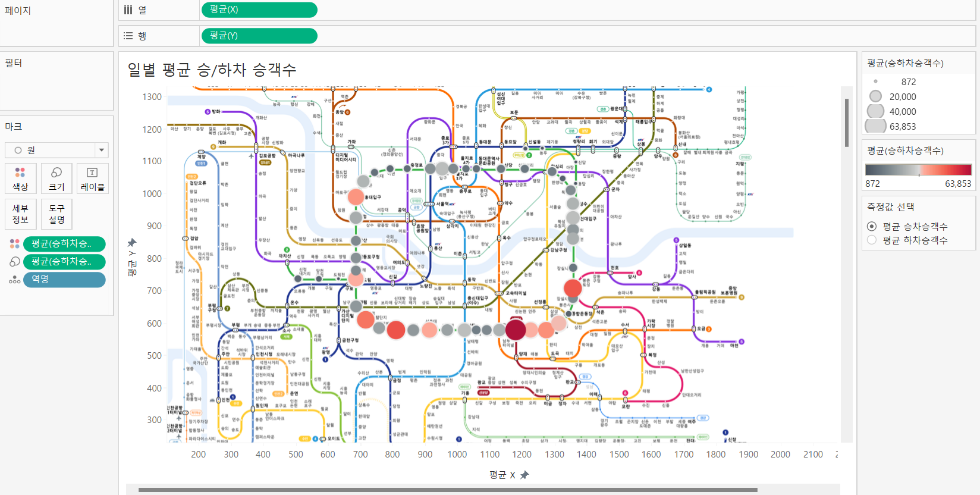Click the 63,853 maximum value under color gradient

point(958,184)
